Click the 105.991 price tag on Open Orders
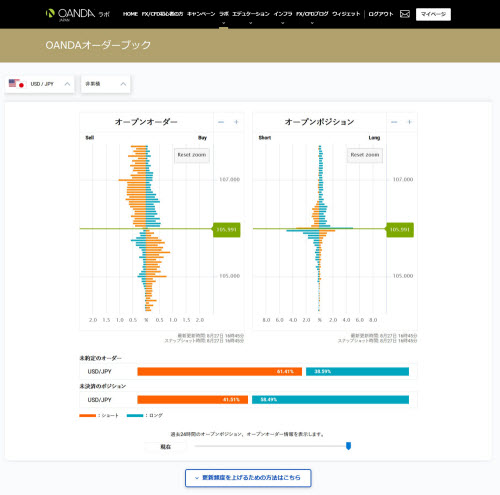This screenshot has width=500, height=495. pos(226,230)
